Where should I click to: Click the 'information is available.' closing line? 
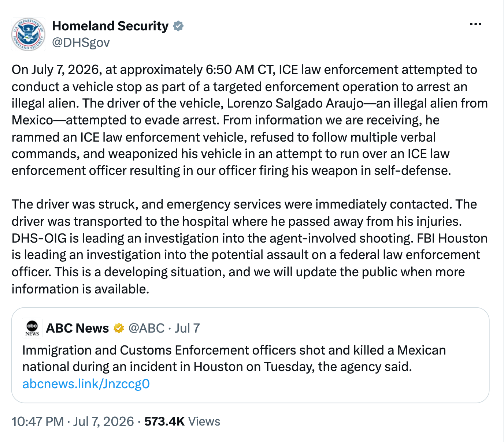tap(80, 289)
